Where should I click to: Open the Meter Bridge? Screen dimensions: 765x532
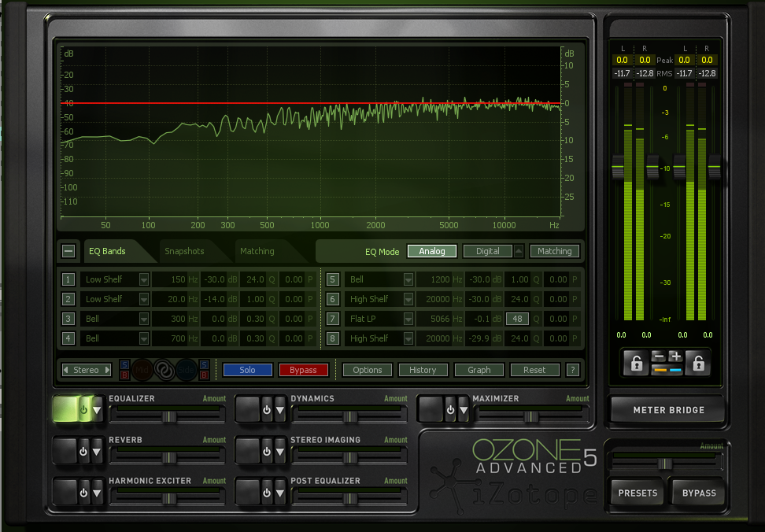pos(668,410)
